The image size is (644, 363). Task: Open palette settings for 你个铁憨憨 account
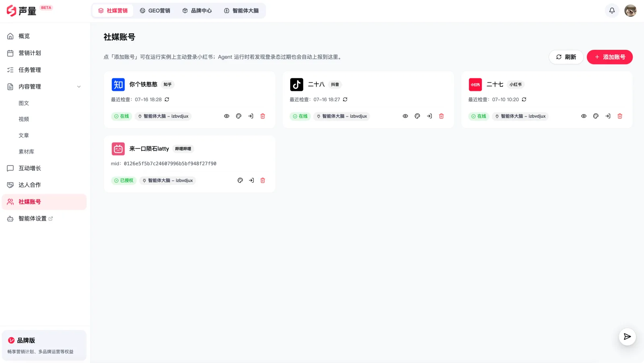[x=239, y=116]
